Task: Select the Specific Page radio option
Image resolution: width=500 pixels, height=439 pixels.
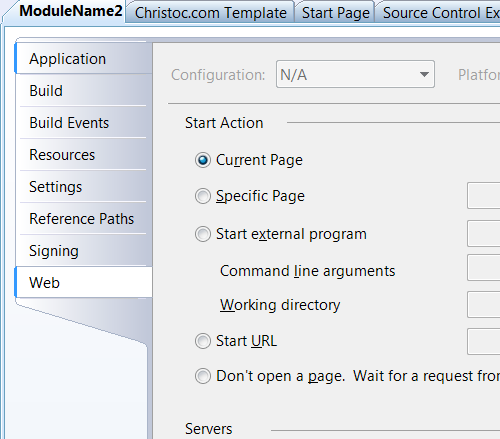Action: coord(203,196)
